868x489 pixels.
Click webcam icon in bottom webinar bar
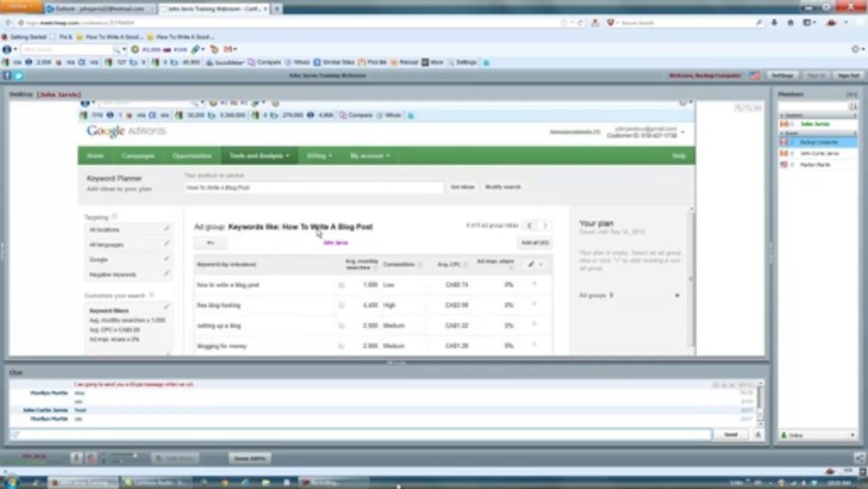[x=92, y=458]
